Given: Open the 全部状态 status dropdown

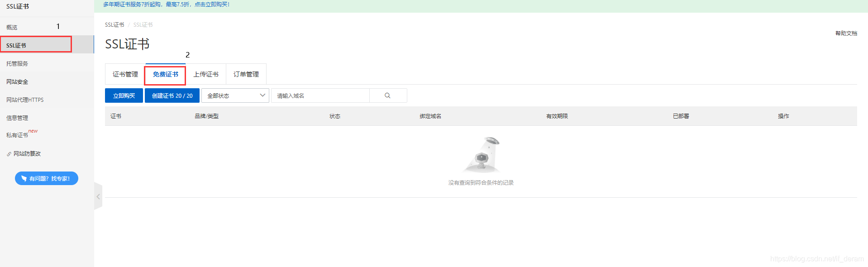Looking at the screenshot, I should pyautogui.click(x=235, y=95).
